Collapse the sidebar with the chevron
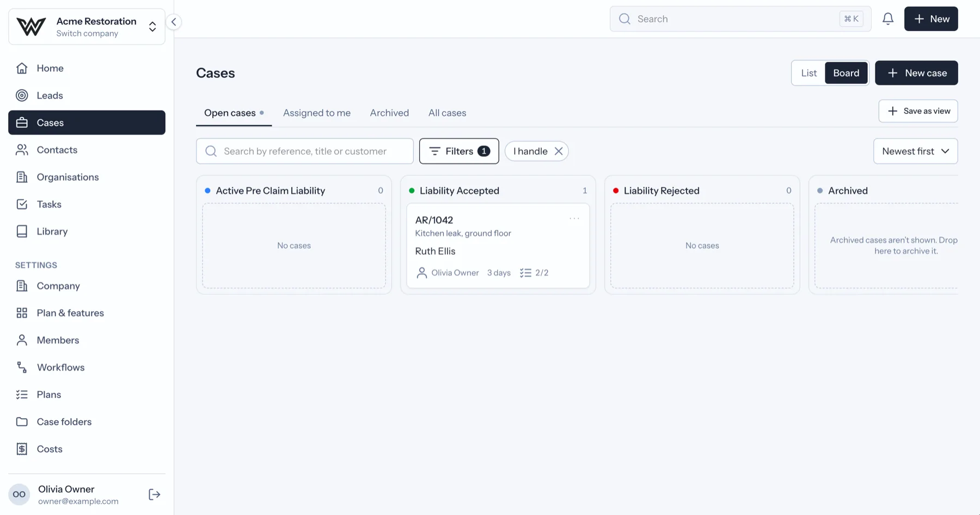This screenshot has width=980, height=515. tap(174, 22)
